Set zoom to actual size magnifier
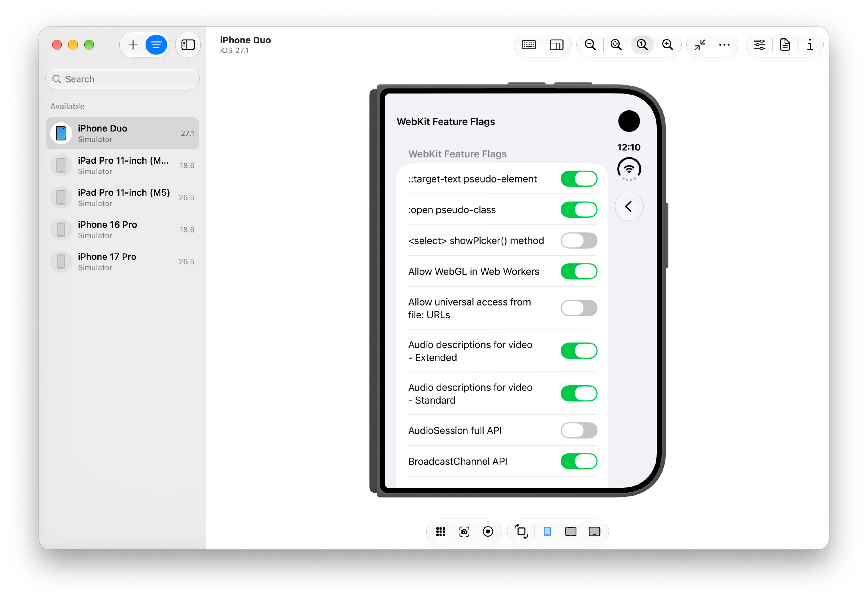This screenshot has height=601, width=868. 642,45
